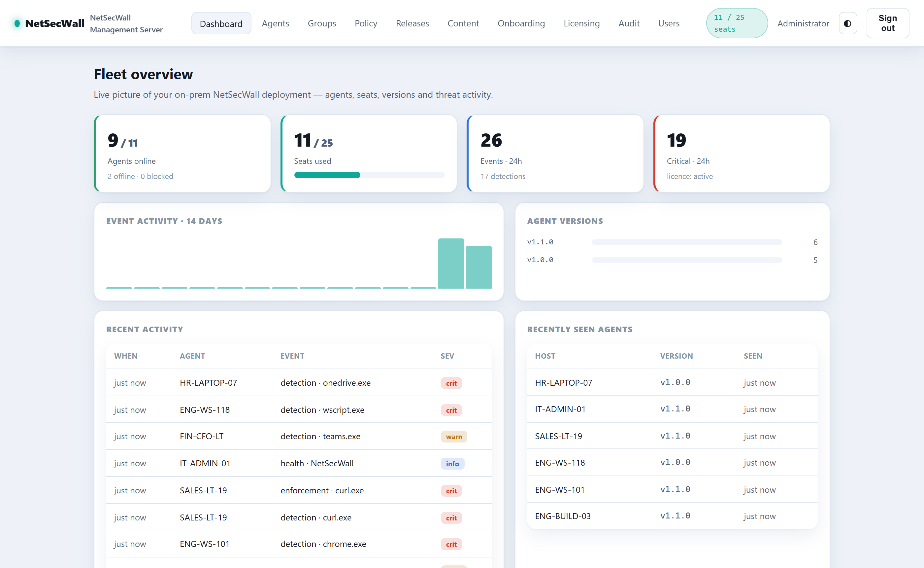Click the NetSecWall brand name
Image resolution: width=924 pixels, height=568 pixels.
pyautogui.click(x=55, y=23)
